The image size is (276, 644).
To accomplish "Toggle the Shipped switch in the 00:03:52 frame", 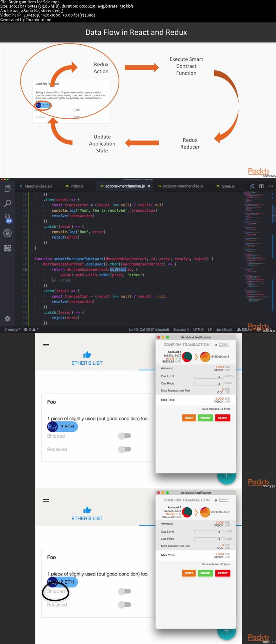I will (x=124, y=436).
